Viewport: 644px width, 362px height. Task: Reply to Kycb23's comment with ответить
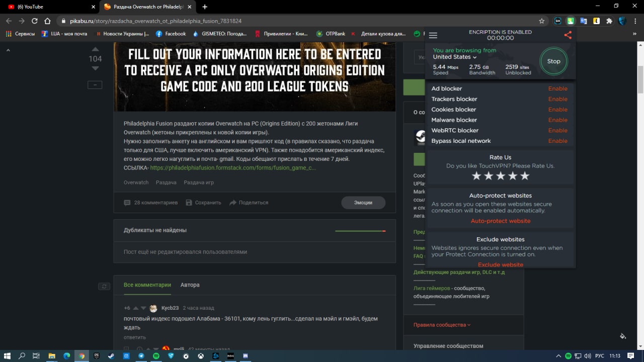pos(135,337)
